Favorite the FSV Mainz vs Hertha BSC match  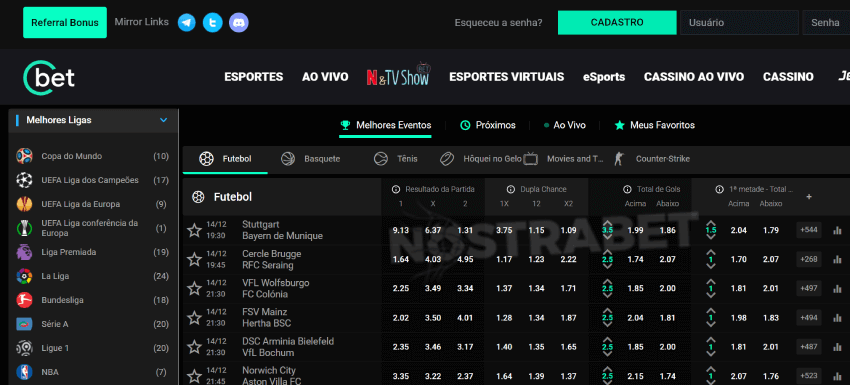pyautogui.click(x=194, y=318)
